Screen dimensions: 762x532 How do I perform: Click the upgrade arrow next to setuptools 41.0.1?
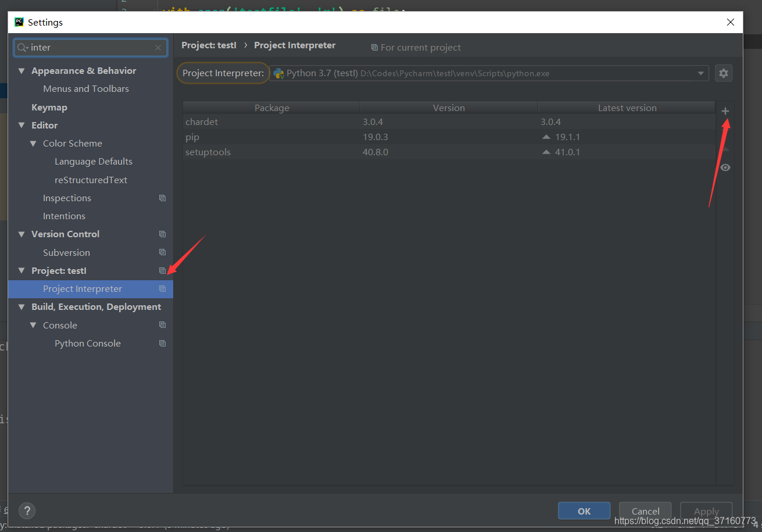click(546, 152)
